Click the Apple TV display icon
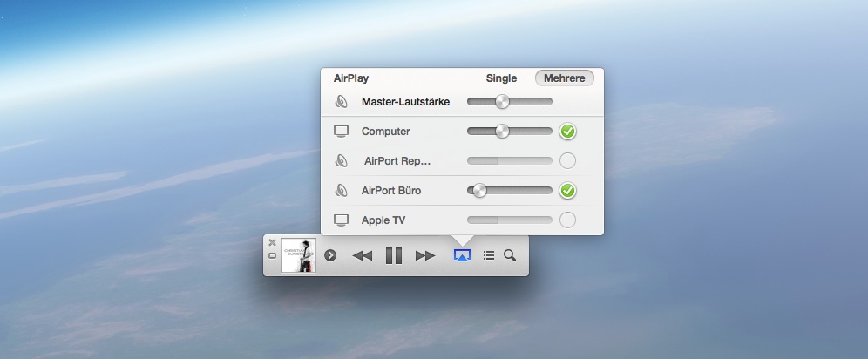This screenshot has width=868, height=359. [342, 220]
